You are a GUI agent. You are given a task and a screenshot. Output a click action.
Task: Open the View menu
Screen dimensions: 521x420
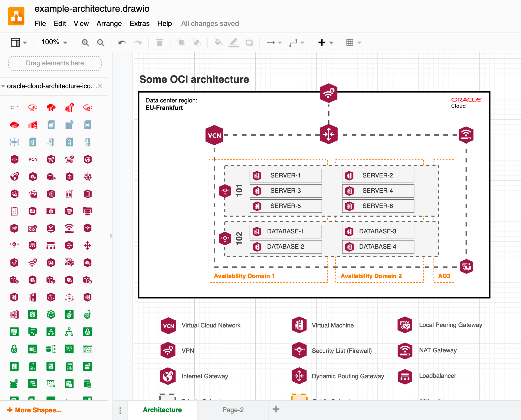tap(81, 24)
